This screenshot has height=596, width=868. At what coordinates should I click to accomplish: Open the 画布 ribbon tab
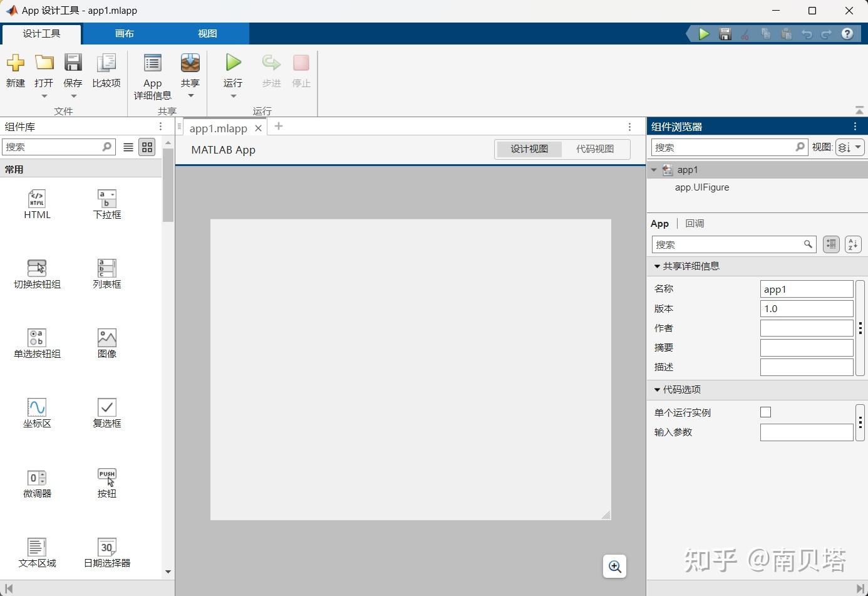tap(124, 33)
